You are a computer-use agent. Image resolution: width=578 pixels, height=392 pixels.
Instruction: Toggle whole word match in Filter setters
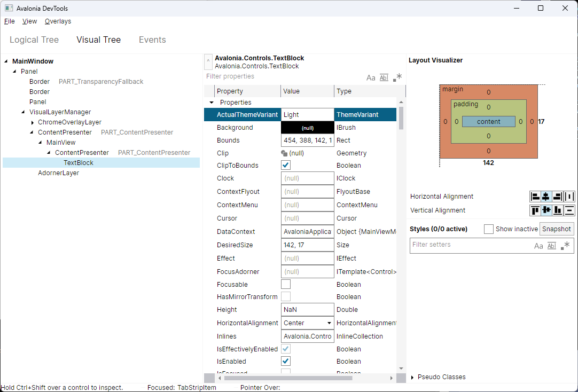551,246
